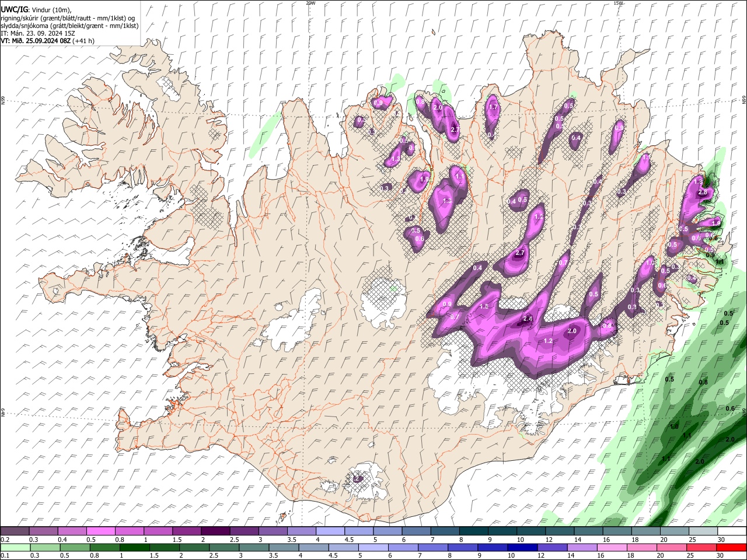Viewport: 747px width, 560px height.
Task: Click the 'slydda/snjókoma' legend description line
Action: click(x=69, y=26)
